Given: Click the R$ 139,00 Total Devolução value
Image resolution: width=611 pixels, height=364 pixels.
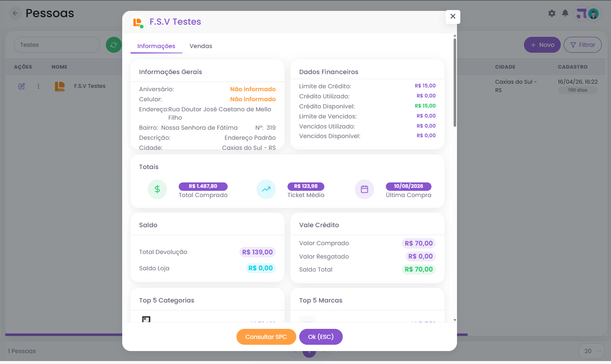Looking at the screenshot, I should [x=257, y=252].
